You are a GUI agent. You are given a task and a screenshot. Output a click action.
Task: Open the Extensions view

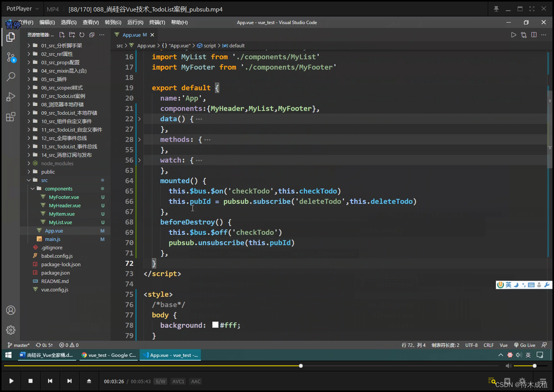click(11, 117)
